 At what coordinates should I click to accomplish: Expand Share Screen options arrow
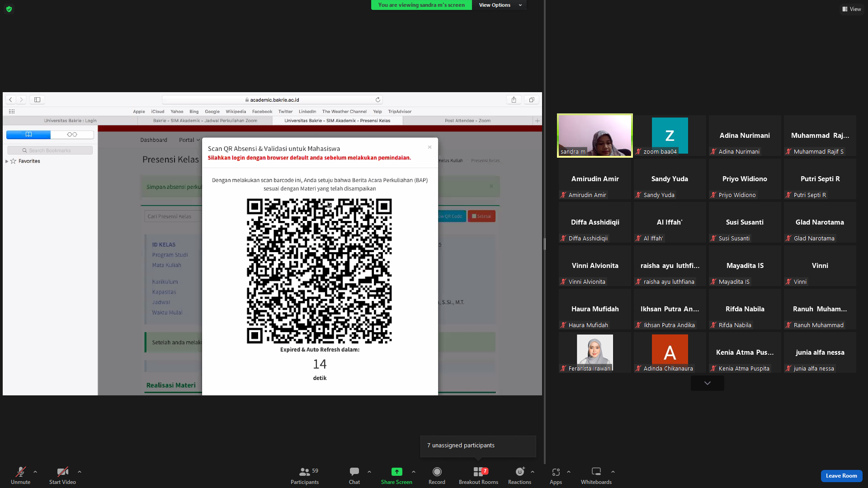coord(414,472)
